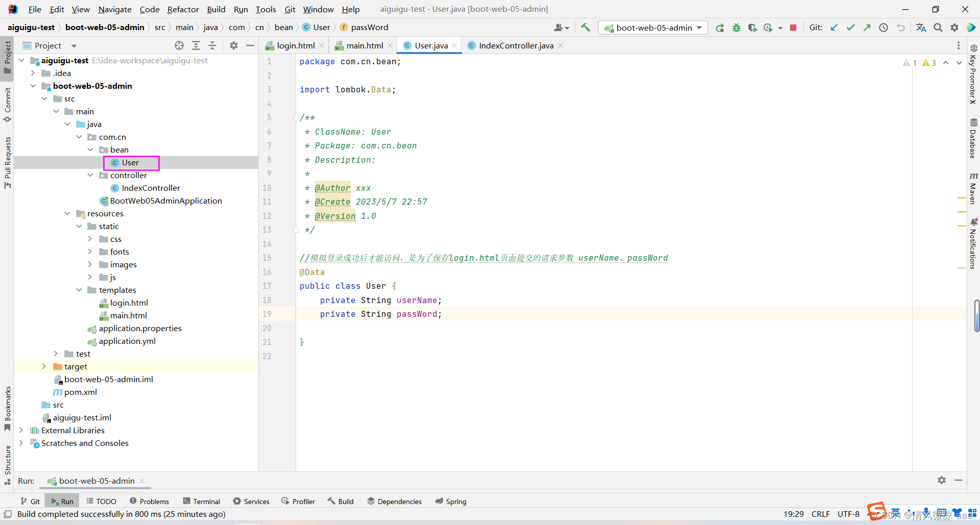Select opened file target icon in Project panel
This screenshot has height=525, width=980.
pyautogui.click(x=179, y=45)
